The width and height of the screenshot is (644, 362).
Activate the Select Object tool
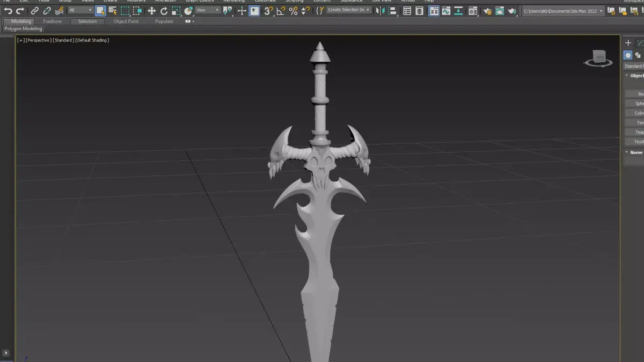pos(100,11)
